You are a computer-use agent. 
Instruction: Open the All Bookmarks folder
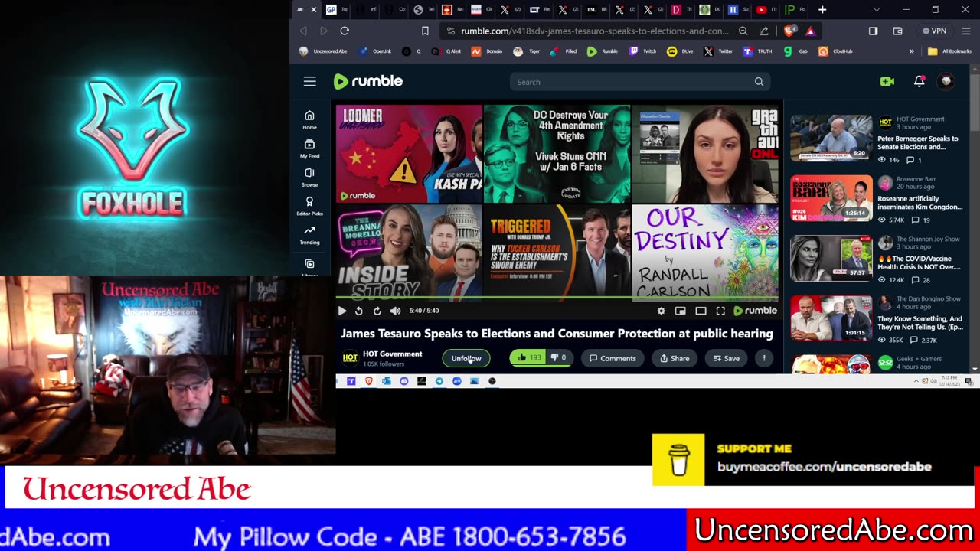point(949,51)
